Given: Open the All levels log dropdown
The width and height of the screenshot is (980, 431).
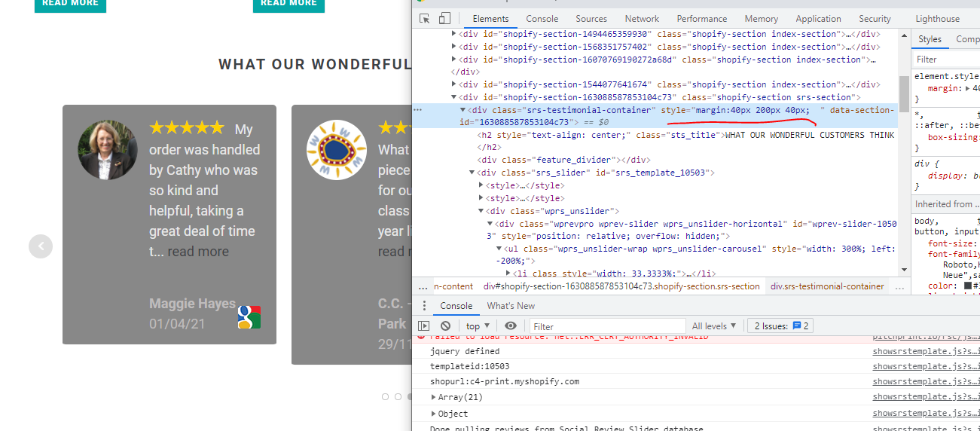Looking at the screenshot, I should pyautogui.click(x=714, y=326).
